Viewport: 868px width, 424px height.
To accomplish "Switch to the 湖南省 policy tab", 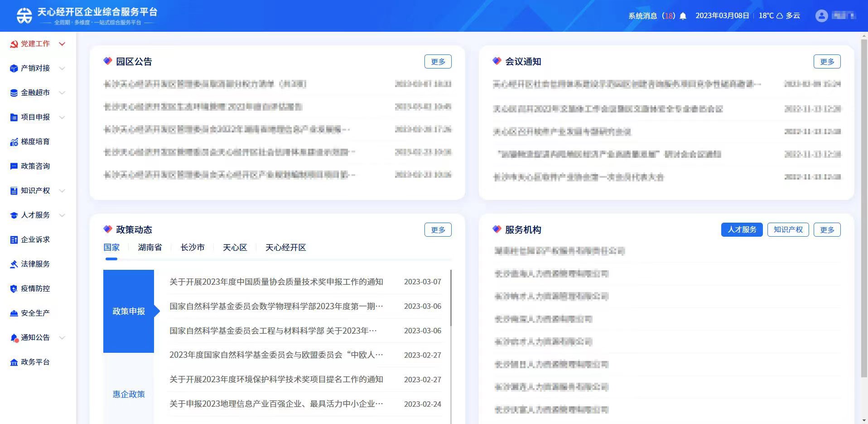I will [x=149, y=247].
